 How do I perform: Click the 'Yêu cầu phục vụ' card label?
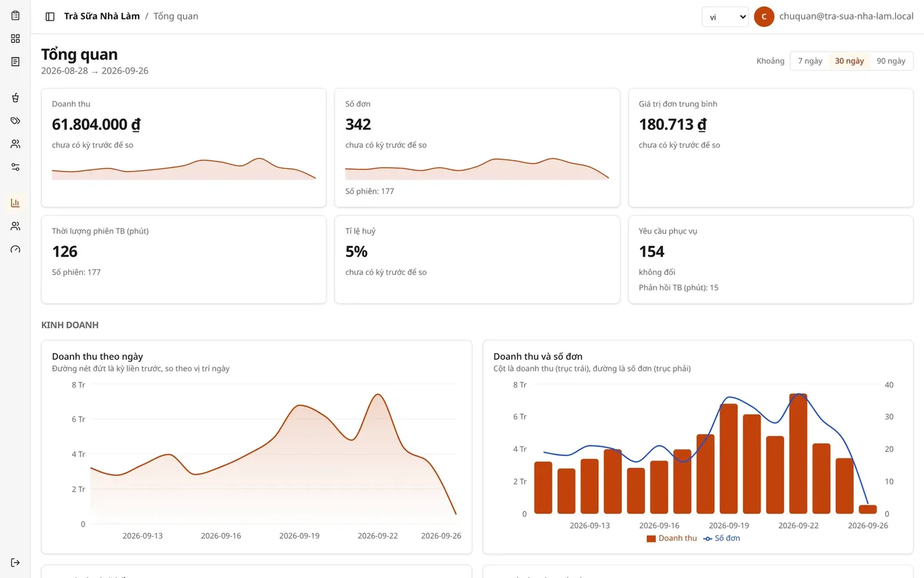click(668, 231)
